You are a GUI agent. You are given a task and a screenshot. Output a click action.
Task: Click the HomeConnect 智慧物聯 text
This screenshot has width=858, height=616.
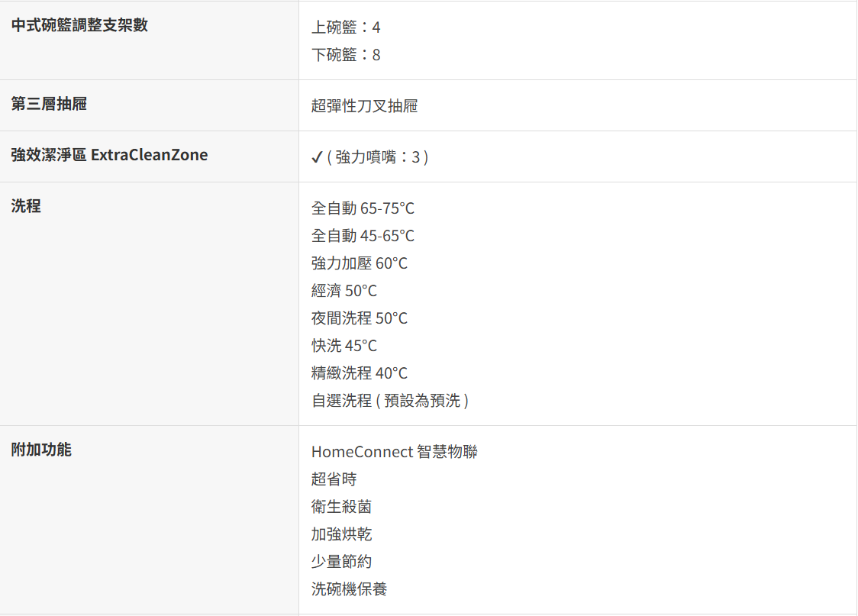394,452
